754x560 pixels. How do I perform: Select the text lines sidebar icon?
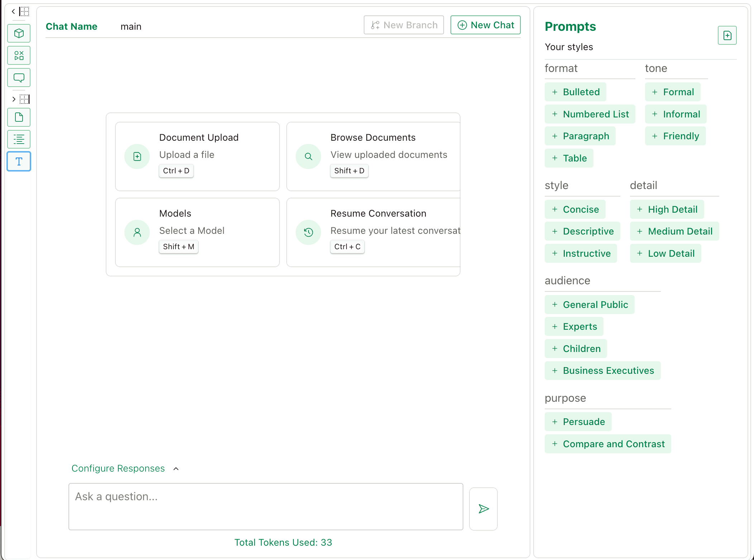(x=19, y=139)
